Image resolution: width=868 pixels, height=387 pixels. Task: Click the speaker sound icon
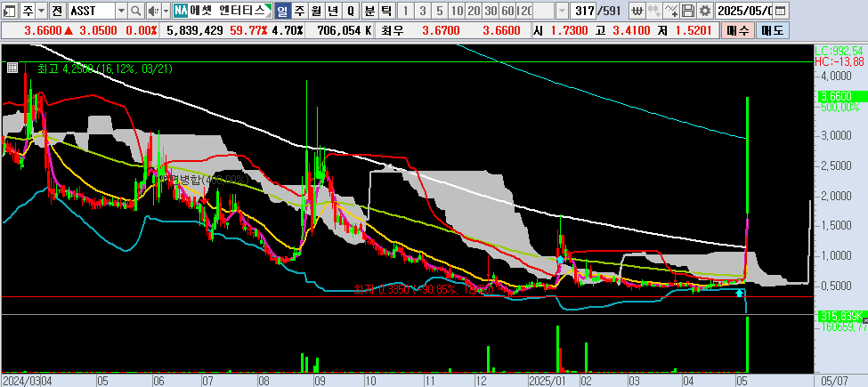tap(154, 10)
